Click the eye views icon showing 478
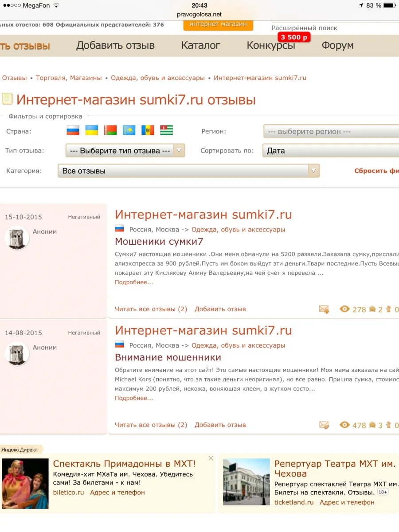 pyautogui.click(x=344, y=425)
